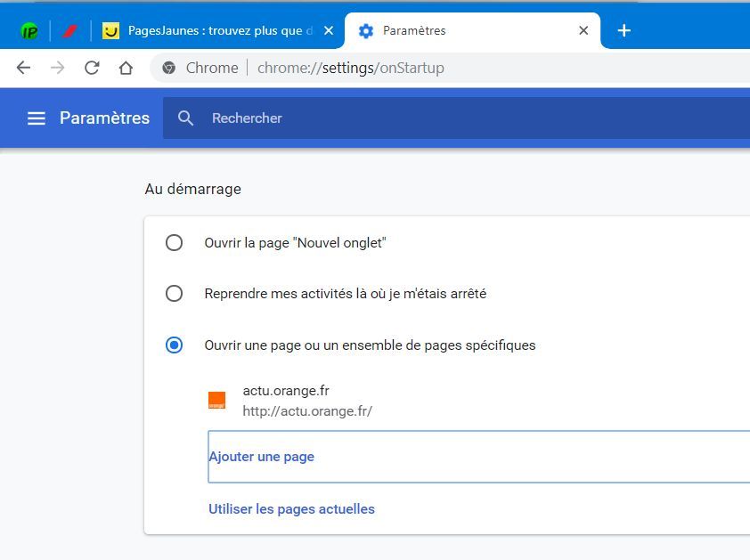Open a new tab with plus button
Screen dimensions: 750x560
624,30
